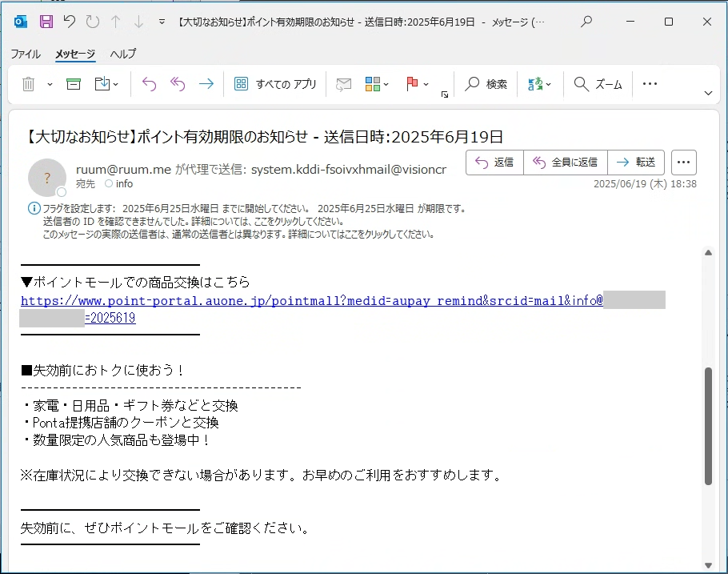Click the ■失効前におトクに使おう！ heading
This screenshot has width=728, height=574.
coord(102,371)
